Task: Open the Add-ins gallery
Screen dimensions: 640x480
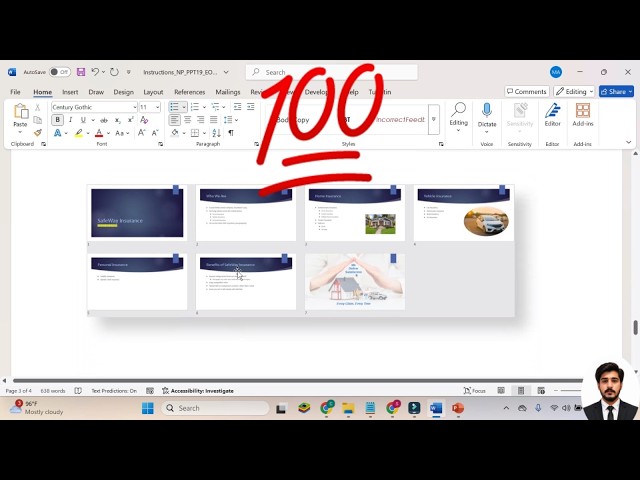Action: click(x=583, y=115)
